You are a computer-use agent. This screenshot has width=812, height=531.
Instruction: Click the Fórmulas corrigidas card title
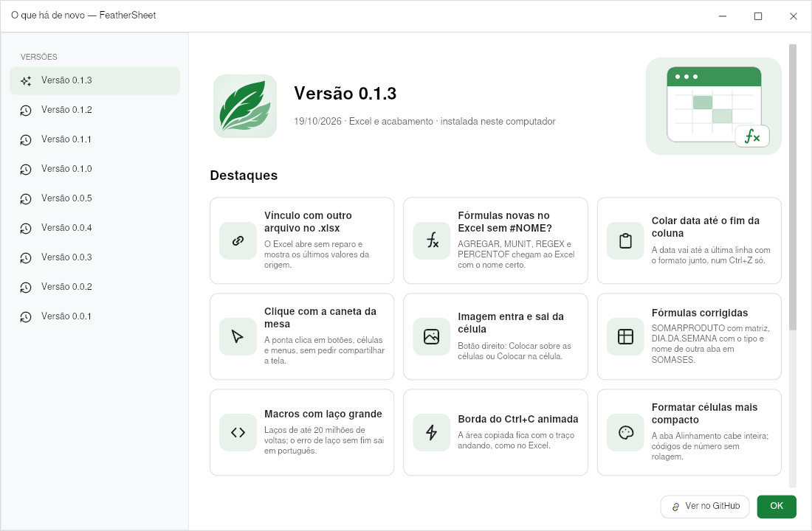click(700, 313)
